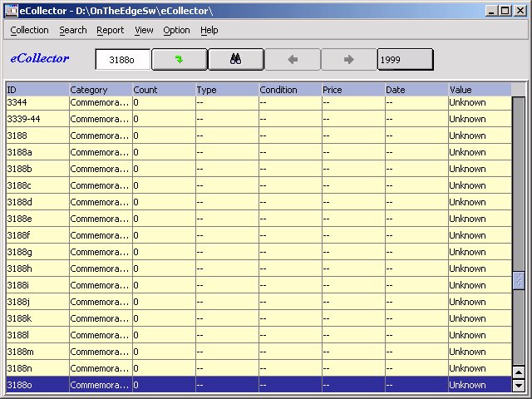Open the Option menu

click(176, 30)
